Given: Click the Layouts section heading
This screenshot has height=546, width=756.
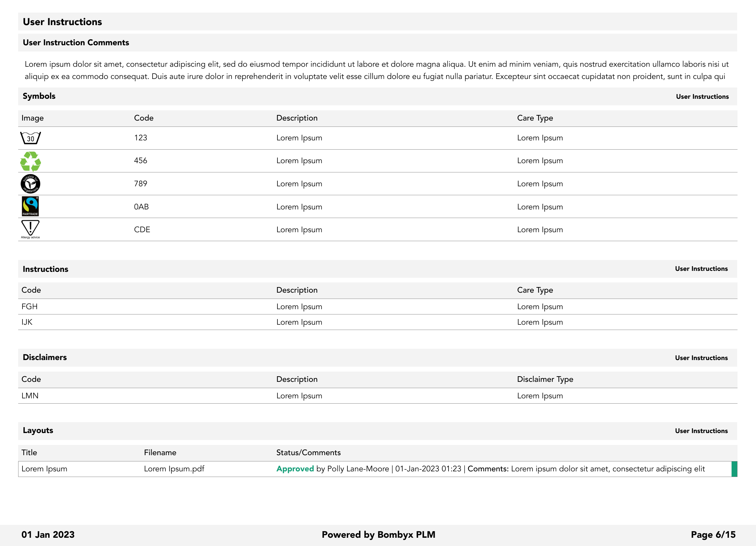Looking at the screenshot, I should coord(38,430).
